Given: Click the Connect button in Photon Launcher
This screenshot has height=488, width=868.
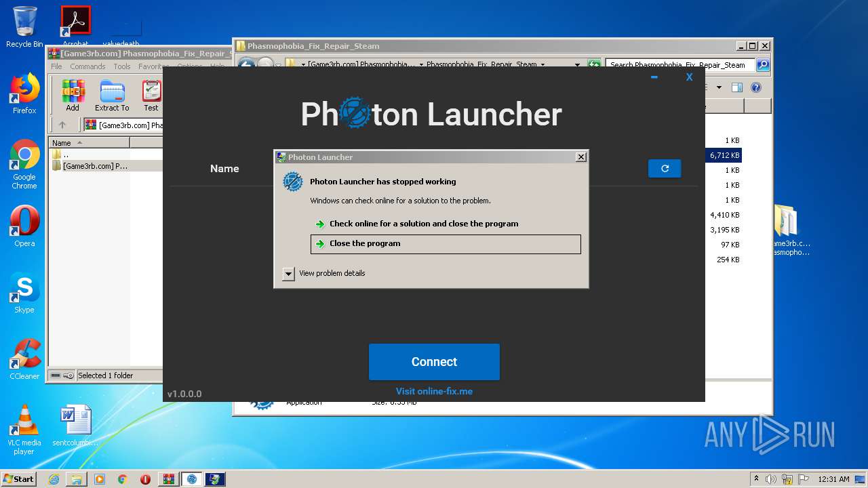Looking at the screenshot, I should coord(434,362).
